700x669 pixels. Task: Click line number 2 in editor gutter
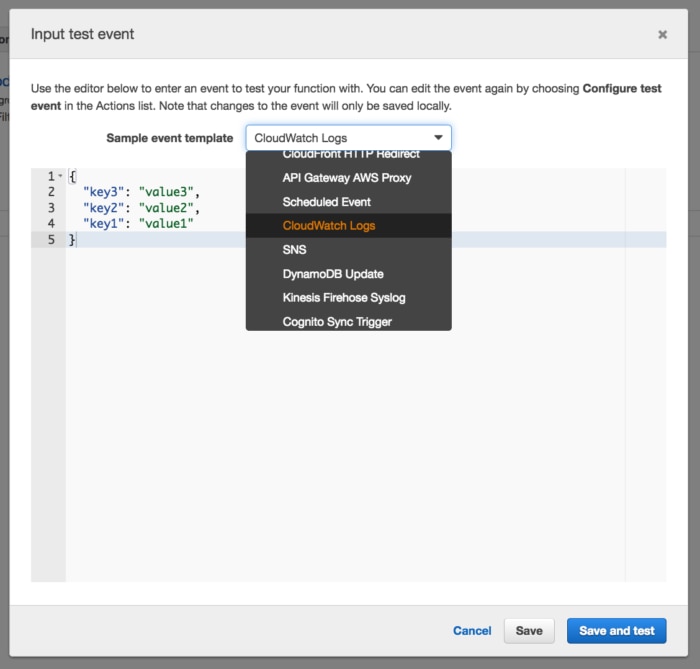[50, 192]
